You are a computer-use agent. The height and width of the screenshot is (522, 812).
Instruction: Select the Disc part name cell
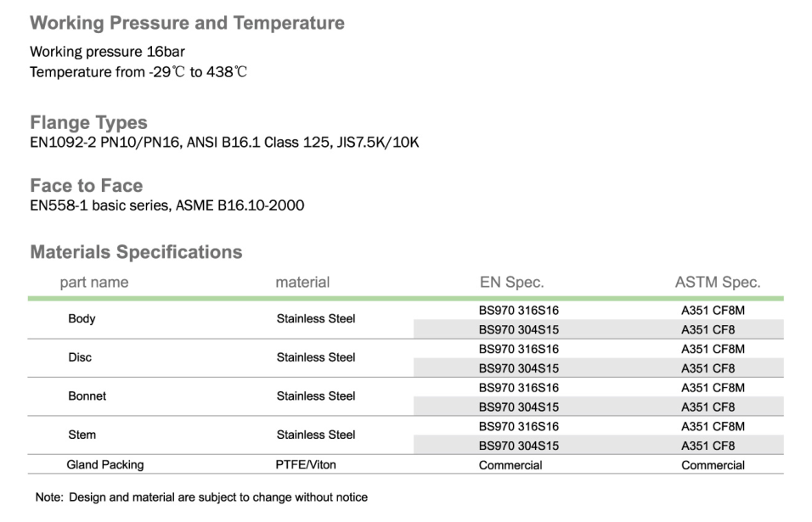(x=80, y=357)
